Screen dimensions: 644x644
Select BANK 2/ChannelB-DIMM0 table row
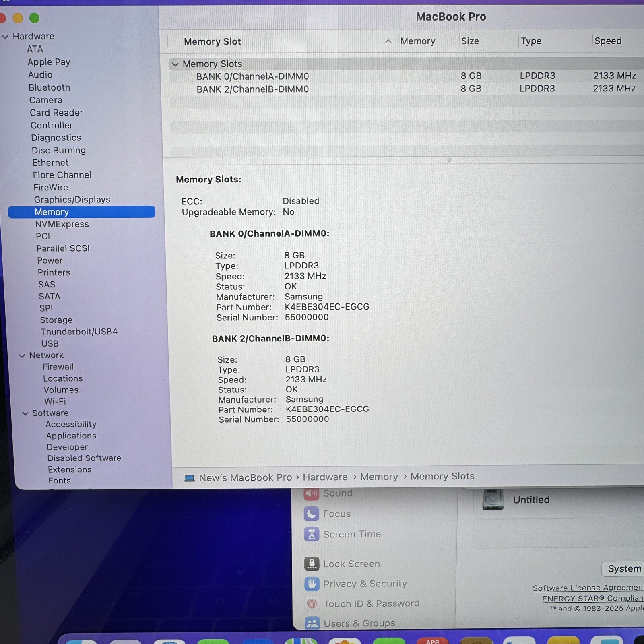(x=407, y=89)
